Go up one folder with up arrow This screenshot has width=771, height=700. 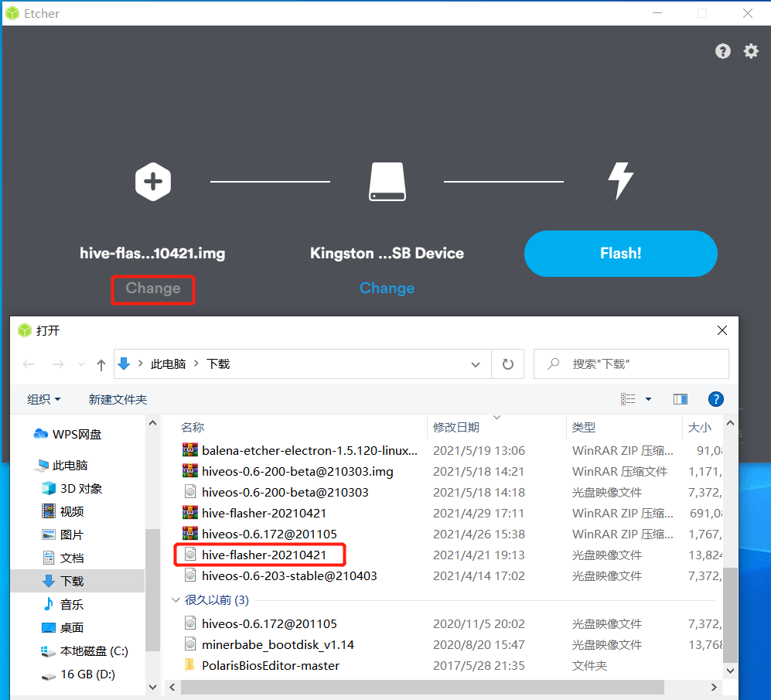pos(101,364)
